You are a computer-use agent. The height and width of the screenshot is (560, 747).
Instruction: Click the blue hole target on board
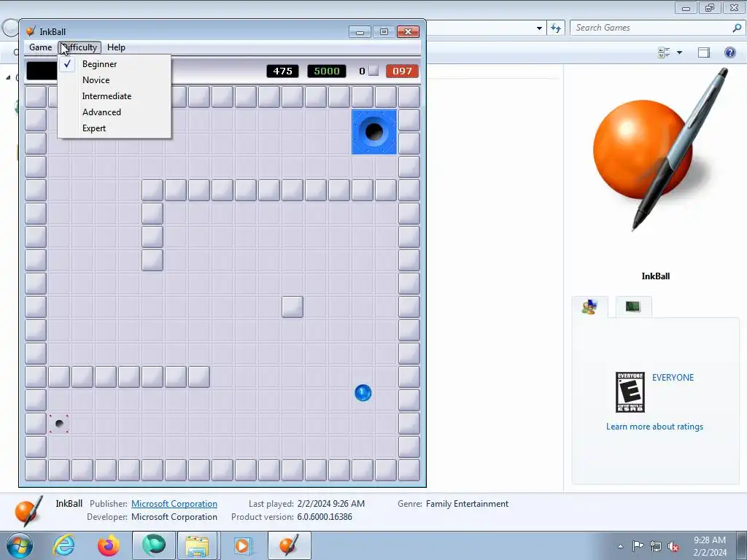[374, 132]
